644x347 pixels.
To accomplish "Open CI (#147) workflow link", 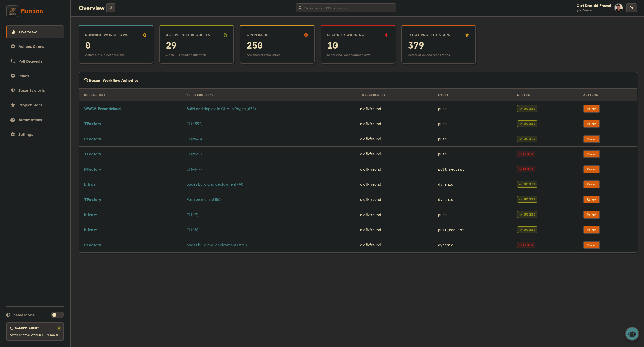I will click(194, 169).
